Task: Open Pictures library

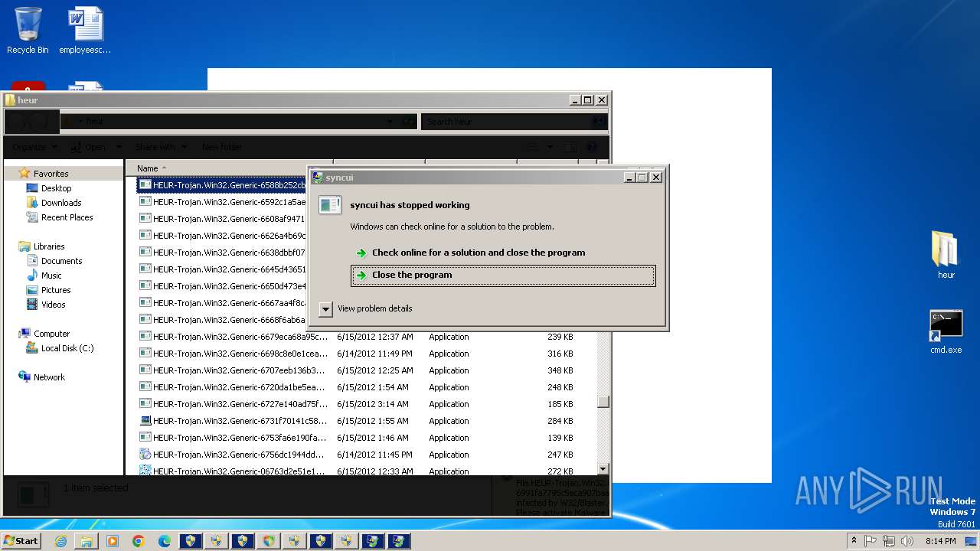Action: pyautogui.click(x=56, y=290)
